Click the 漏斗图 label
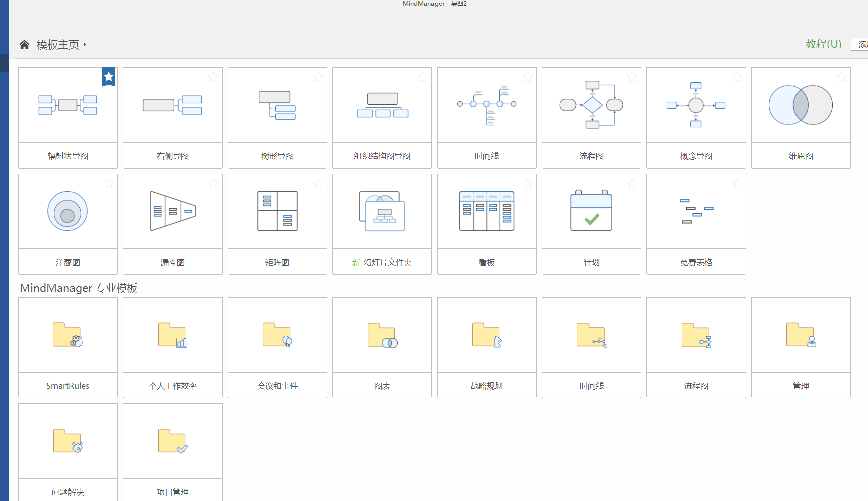 [x=173, y=263]
